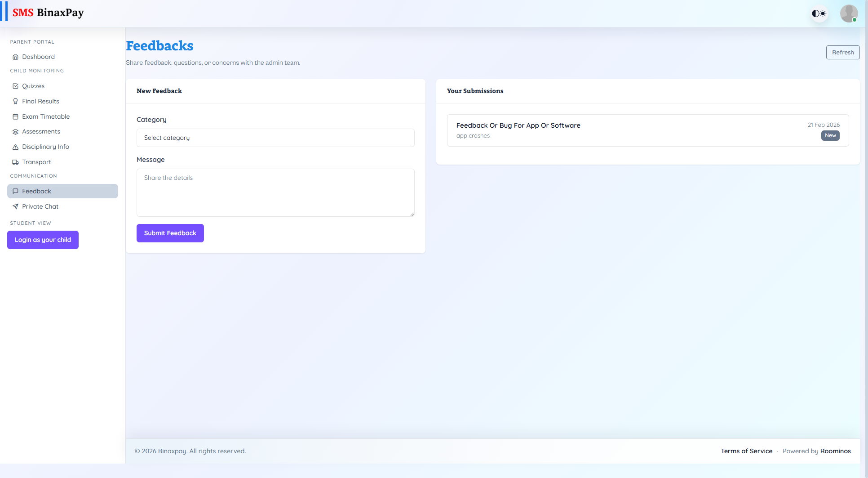The width and height of the screenshot is (868, 478).
Task: Toggle dark mode with the theme switcher
Action: click(x=819, y=13)
